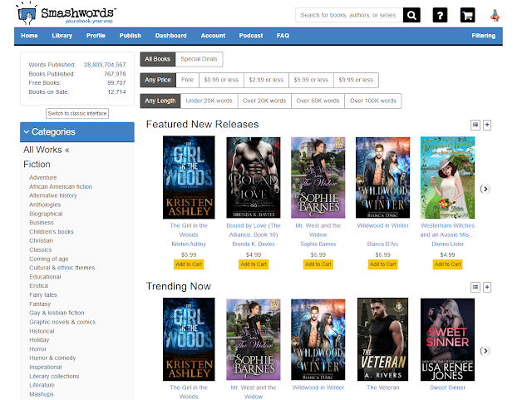Open author Kristen Ashley link

(x=189, y=244)
